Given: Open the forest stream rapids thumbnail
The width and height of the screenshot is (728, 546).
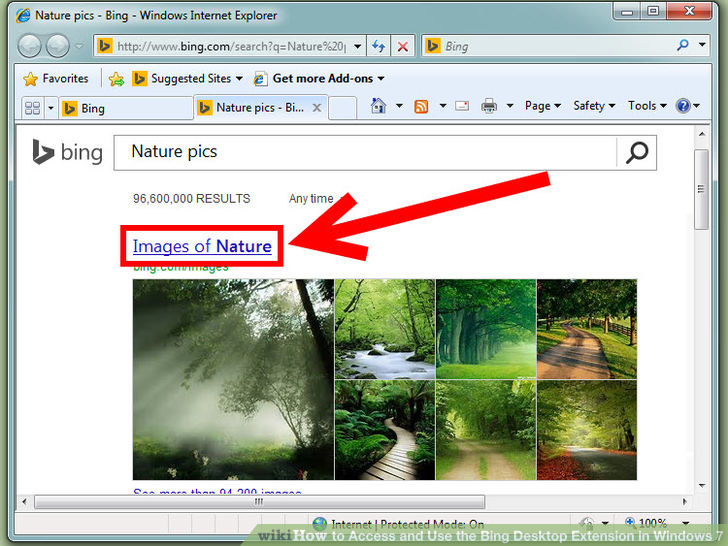Looking at the screenshot, I should [x=385, y=329].
